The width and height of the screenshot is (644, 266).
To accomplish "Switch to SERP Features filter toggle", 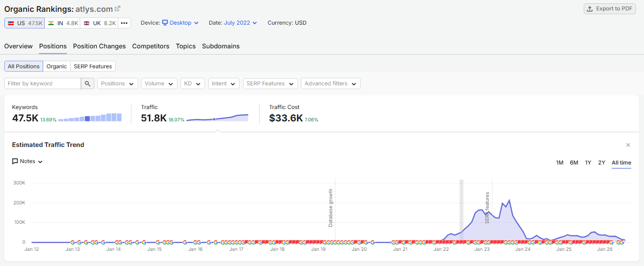I will click(93, 66).
